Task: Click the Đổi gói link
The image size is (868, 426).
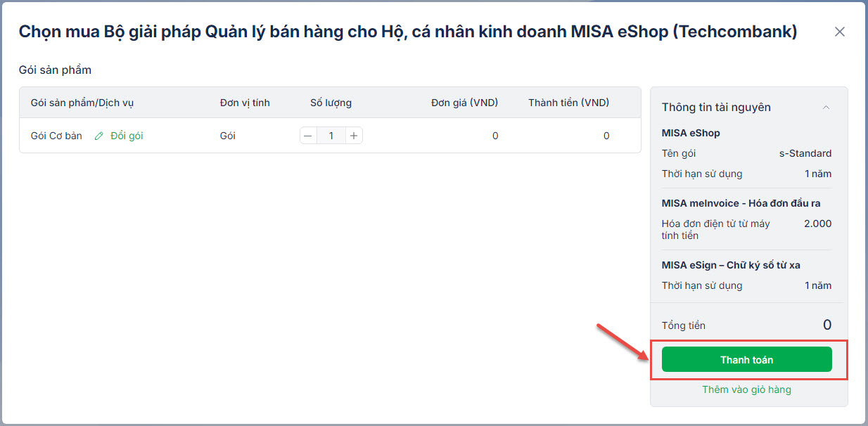Action: [127, 136]
